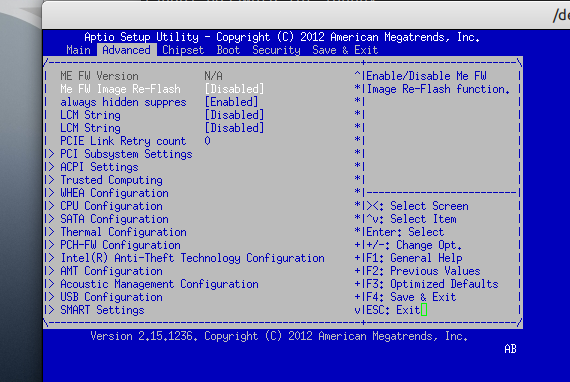The width and height of the screenshot is (570, 382).
Task: Click the '+/-: Change Opt.' hint
Action: click(414, 245)
